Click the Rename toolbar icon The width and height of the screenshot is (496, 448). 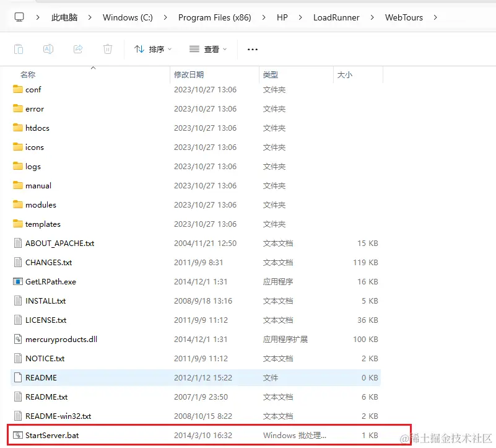click(x=48, y=49)
